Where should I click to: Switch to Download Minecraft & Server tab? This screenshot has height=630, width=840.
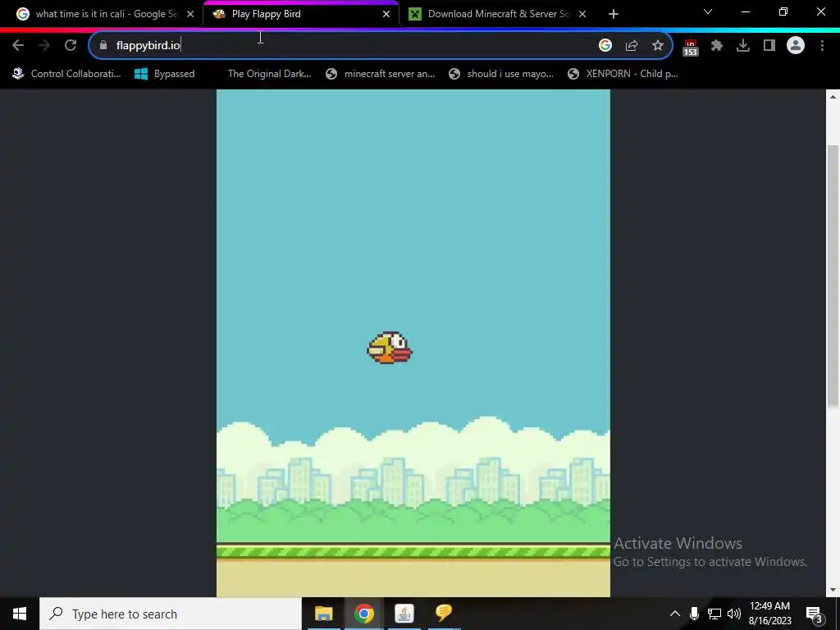pyautogui.click(x=498, y=14)
